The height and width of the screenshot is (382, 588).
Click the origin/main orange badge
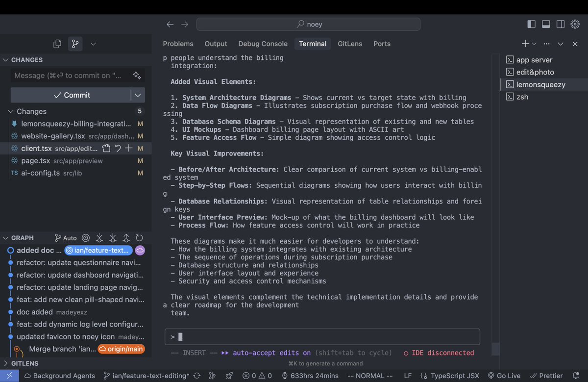point(121,349)
